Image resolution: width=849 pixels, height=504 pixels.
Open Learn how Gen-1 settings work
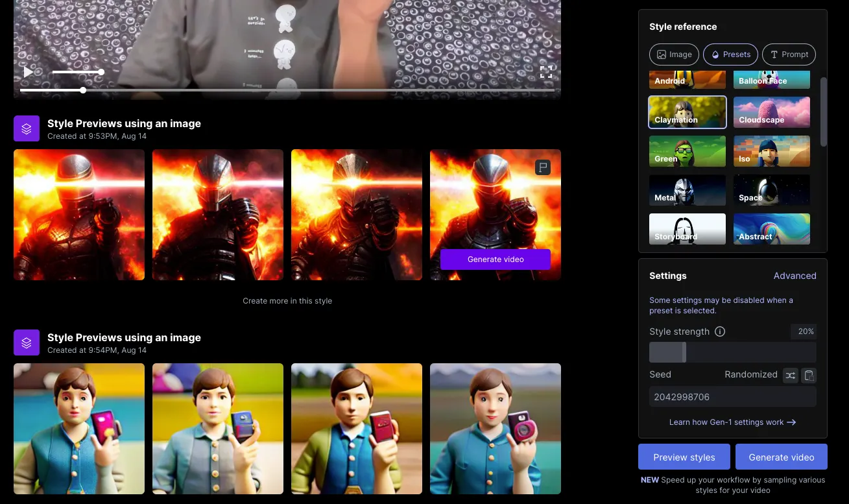click(733, 422)
